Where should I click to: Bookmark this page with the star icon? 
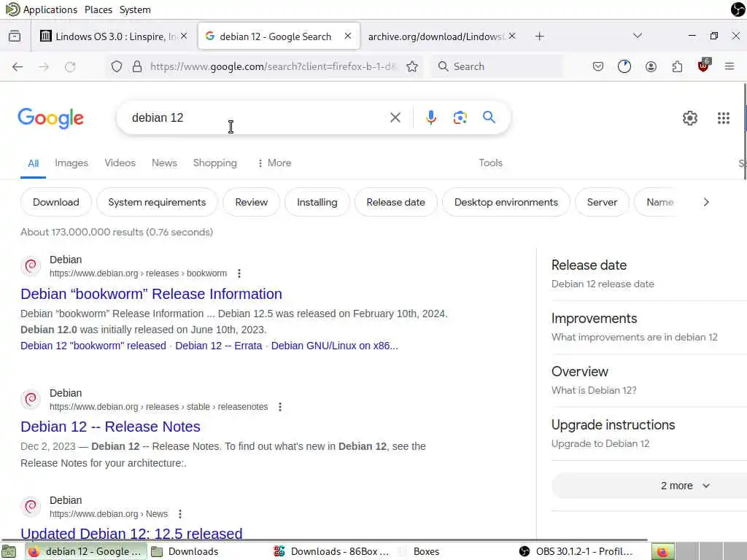point(412,66)
